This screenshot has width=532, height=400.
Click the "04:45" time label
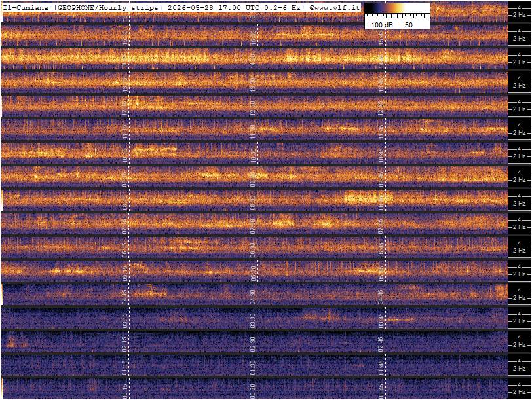tap(381, 297)
